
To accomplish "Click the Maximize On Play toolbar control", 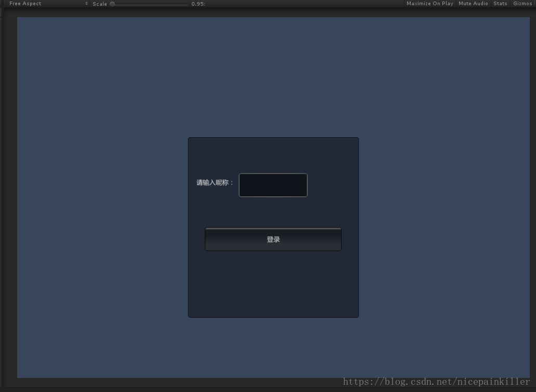I will point(429,4).
